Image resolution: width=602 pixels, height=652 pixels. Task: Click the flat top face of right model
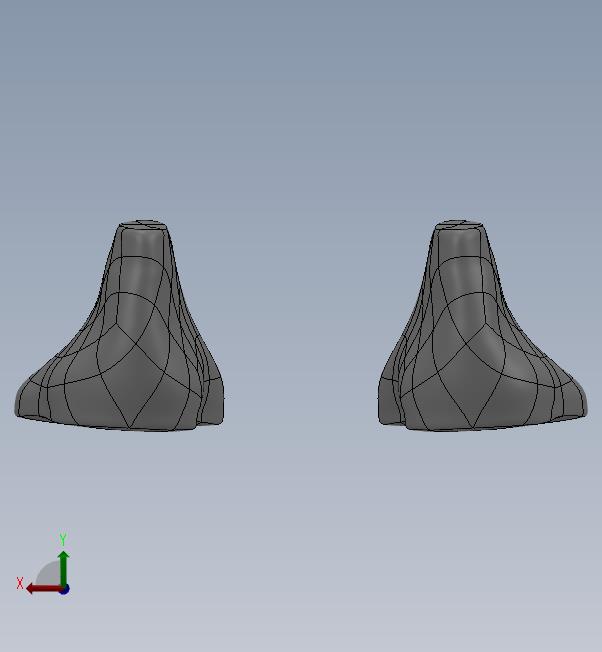coord(459,224)
